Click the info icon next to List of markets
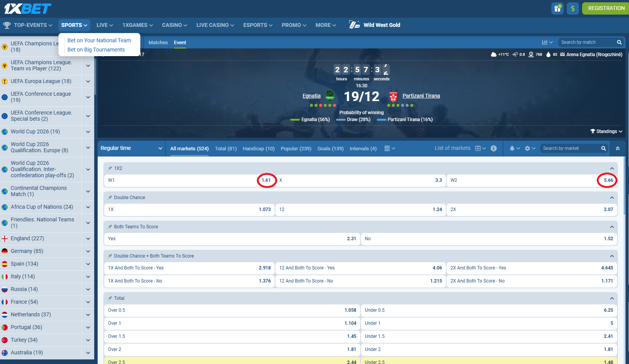Screen dimensions: 629x364 494,148
